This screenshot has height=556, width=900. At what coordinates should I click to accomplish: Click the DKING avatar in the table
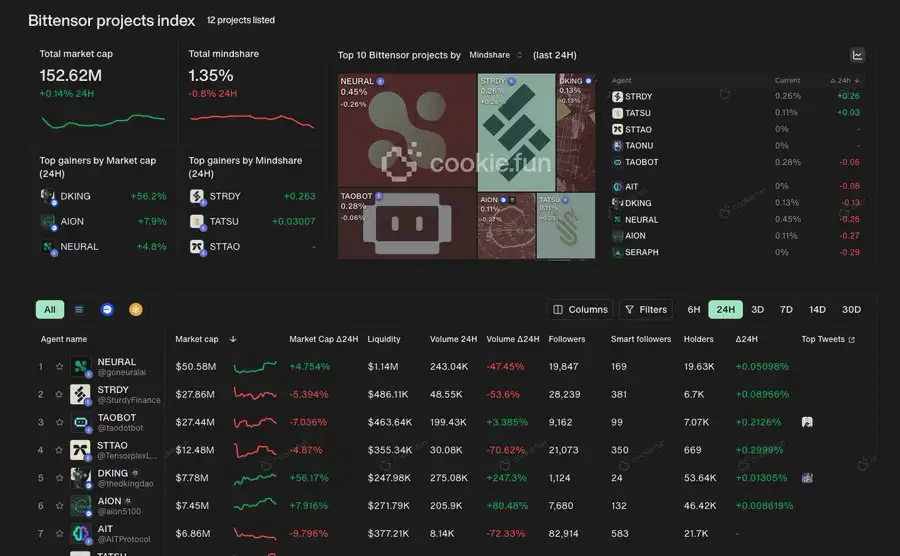[80, 477]
